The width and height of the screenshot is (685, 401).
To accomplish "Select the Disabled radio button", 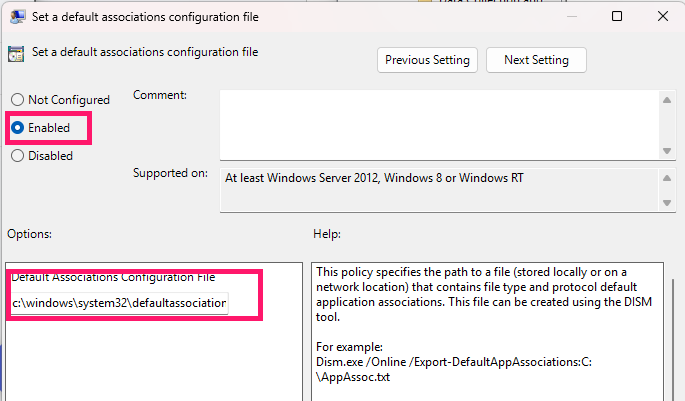I will [42, 156].
